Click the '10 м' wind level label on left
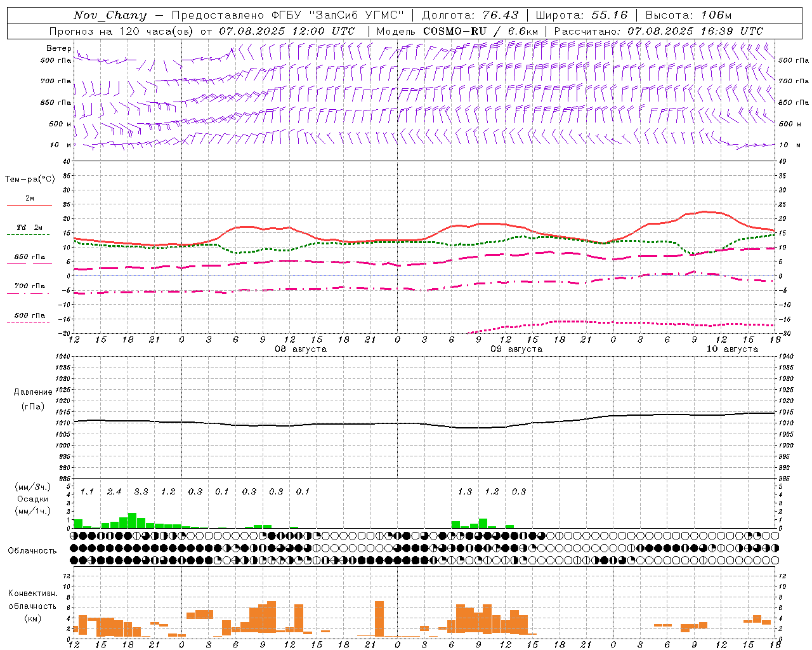The width and height of the screenshot is (812, 650). point(61,145)
